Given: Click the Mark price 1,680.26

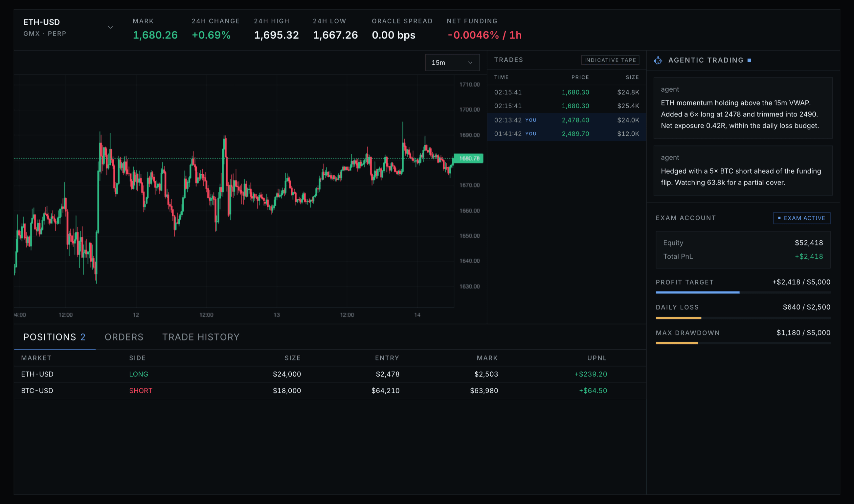Looking at the screenshot, I should 155,35.
